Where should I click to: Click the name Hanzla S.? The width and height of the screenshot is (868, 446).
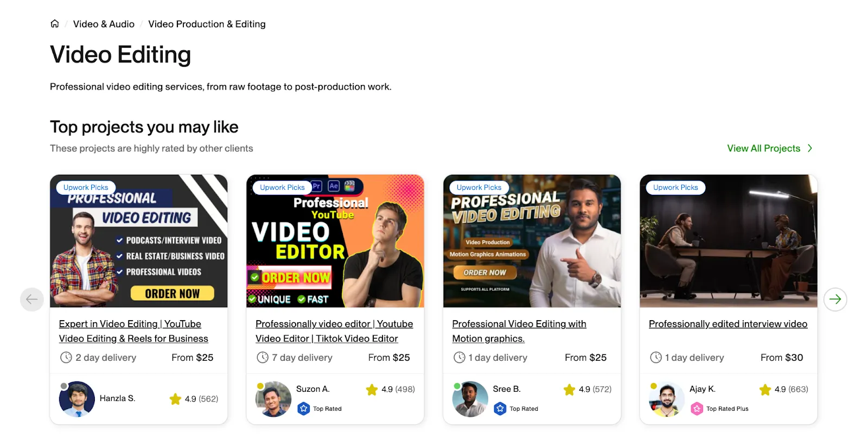tap(117, 398)
